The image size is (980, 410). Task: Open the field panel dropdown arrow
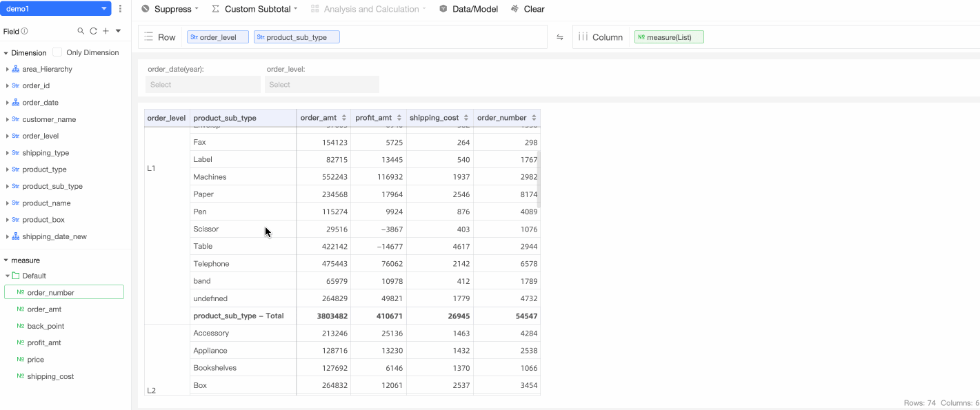[x=118, y=31]
